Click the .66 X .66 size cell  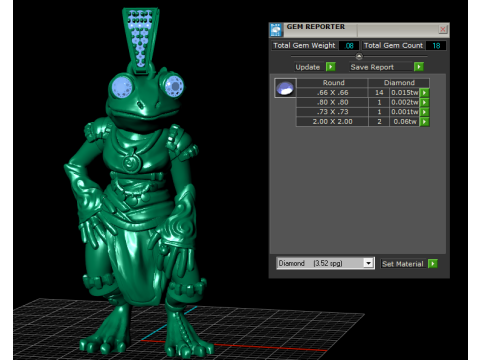332,93
